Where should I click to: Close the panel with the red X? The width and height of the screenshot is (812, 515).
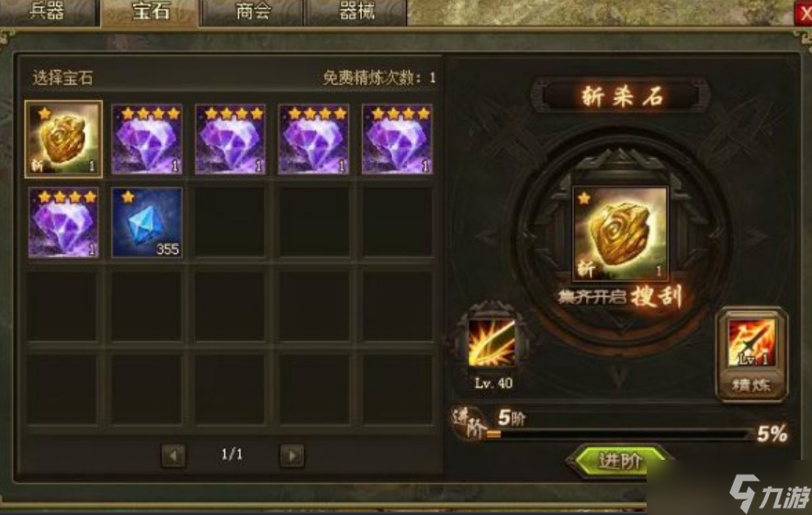click(x=803, y=13)
